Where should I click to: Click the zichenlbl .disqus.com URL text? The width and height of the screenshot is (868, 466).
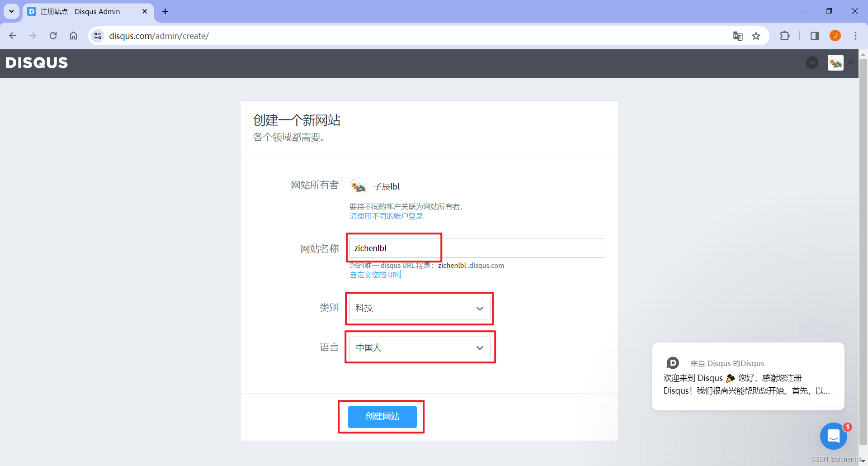[471, 266]
